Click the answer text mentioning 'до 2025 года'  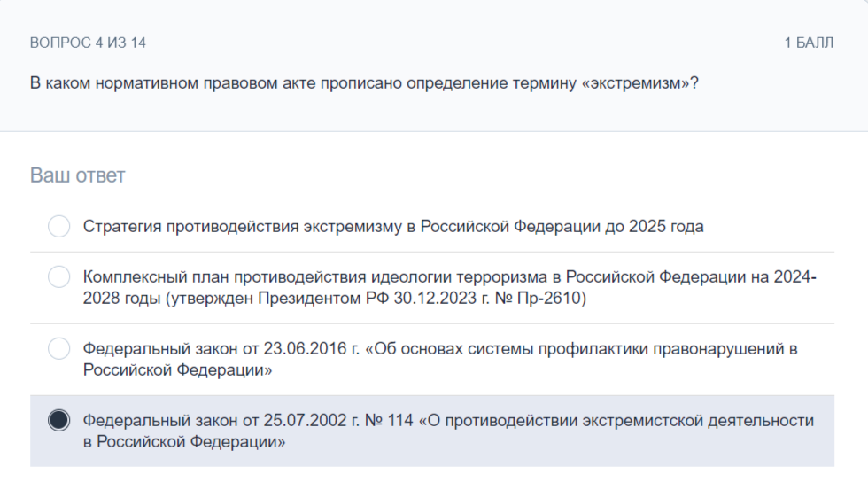coord(393,227)
